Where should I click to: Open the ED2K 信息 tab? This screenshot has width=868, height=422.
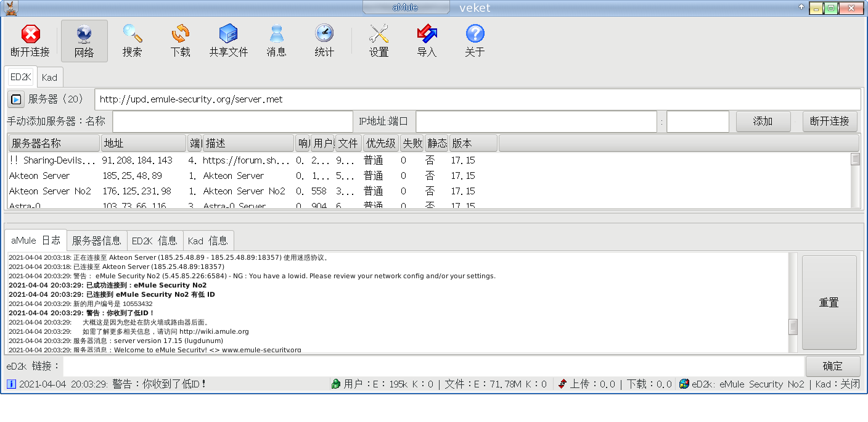point(155,241)
